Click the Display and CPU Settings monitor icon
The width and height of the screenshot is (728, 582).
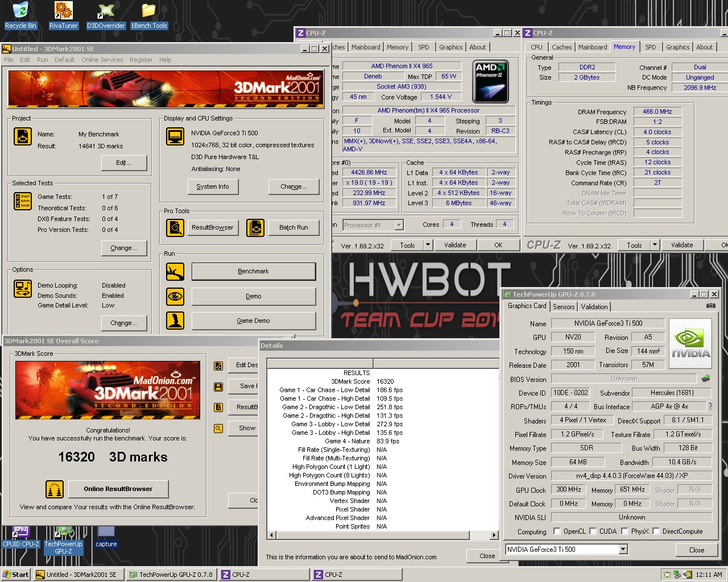tap(175, 136)
